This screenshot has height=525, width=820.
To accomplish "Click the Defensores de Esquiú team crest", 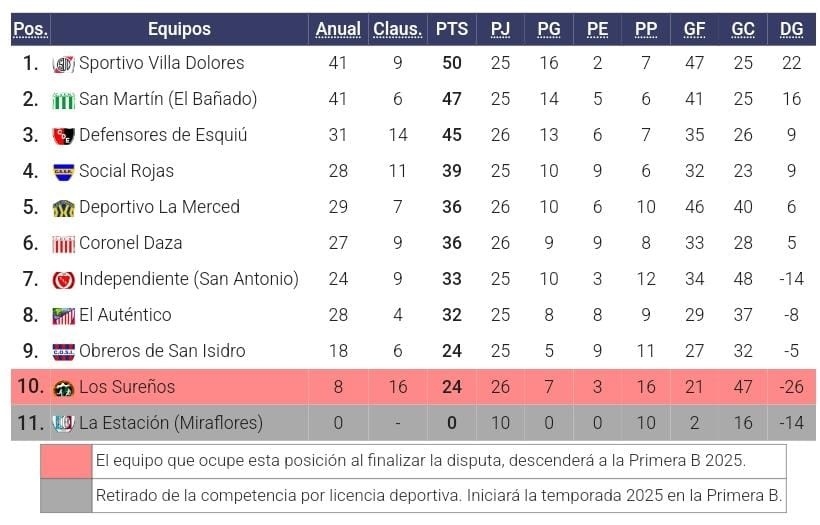I will (64, 136).
